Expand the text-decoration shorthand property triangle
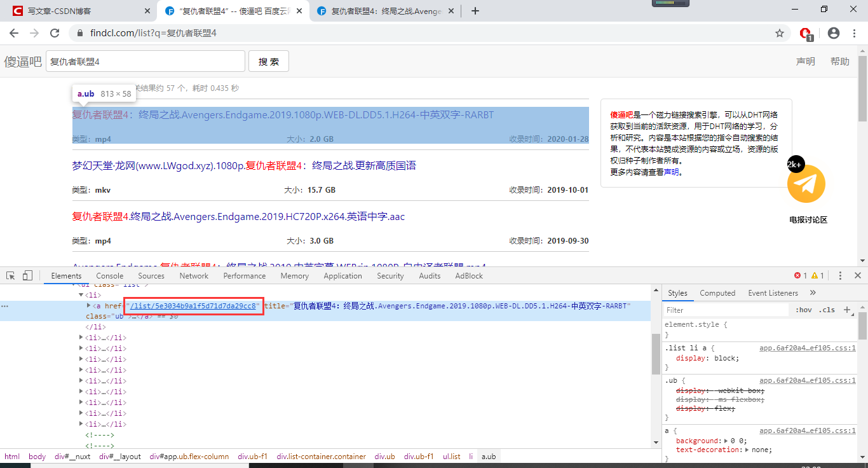 (746, 450)
